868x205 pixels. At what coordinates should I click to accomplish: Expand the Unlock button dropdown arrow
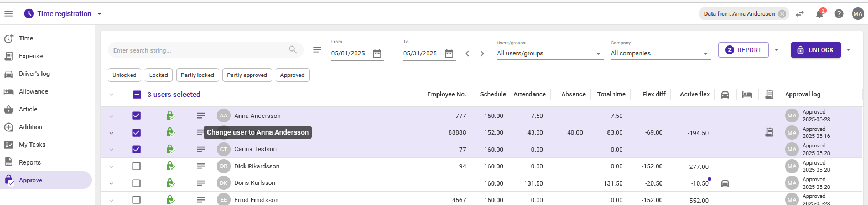[x=848, y=50]
